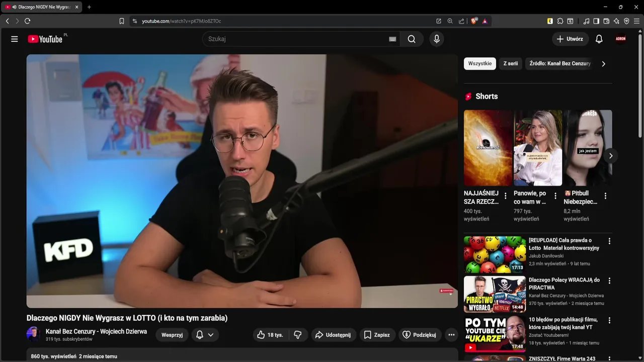Open browser main menu

[x=637, y=21]
